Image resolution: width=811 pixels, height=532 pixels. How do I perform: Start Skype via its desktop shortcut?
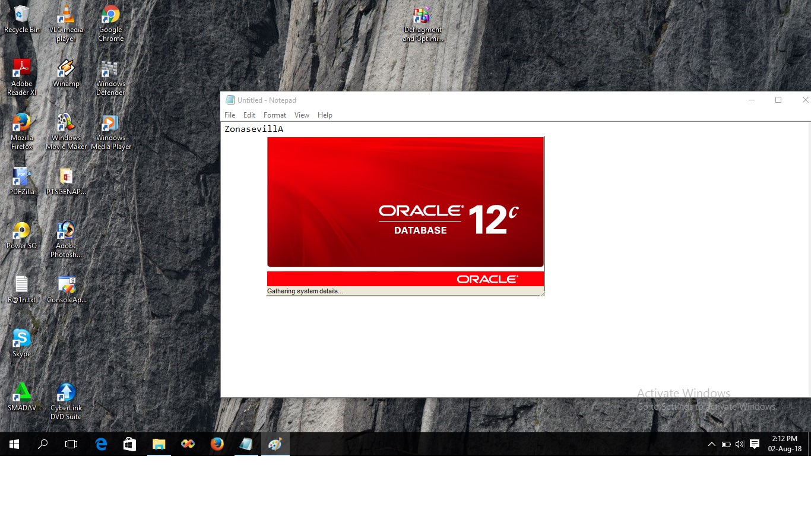click(21, 338)
